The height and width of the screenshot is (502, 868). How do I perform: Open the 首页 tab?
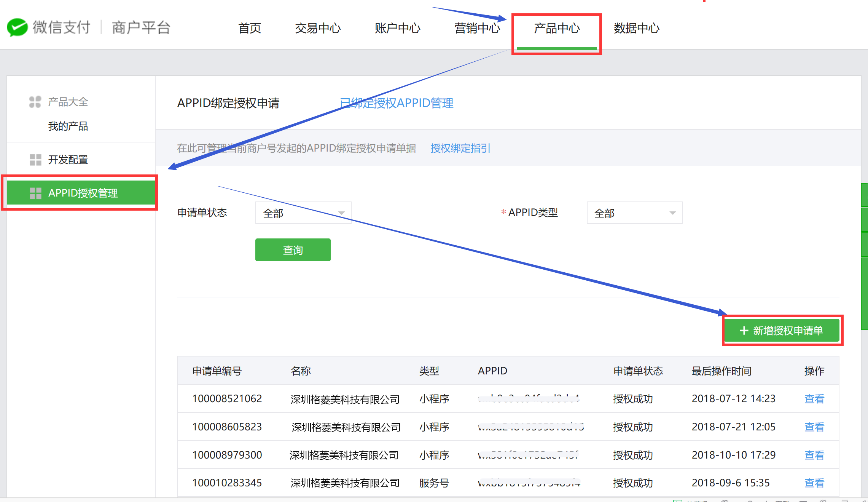point(250,28)
